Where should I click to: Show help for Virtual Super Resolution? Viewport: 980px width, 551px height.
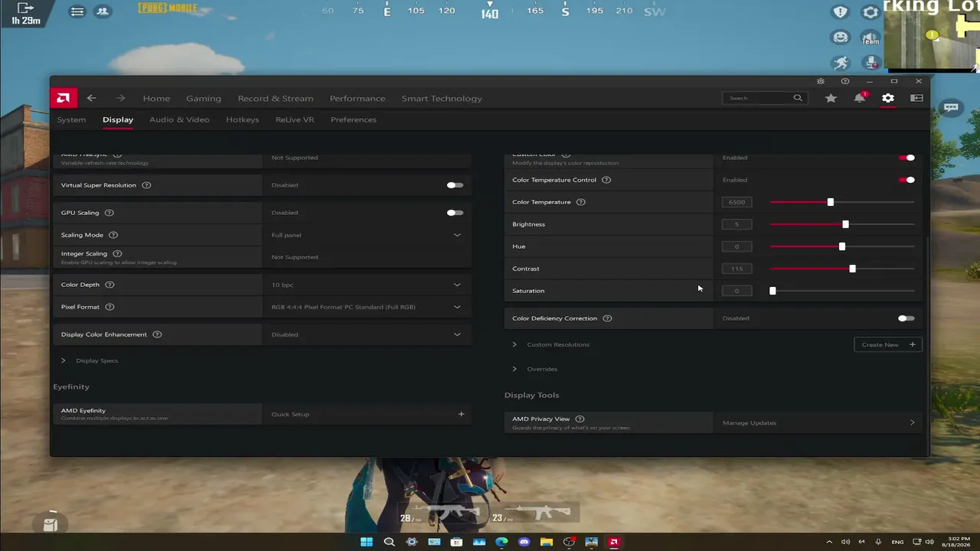point(146,185)
